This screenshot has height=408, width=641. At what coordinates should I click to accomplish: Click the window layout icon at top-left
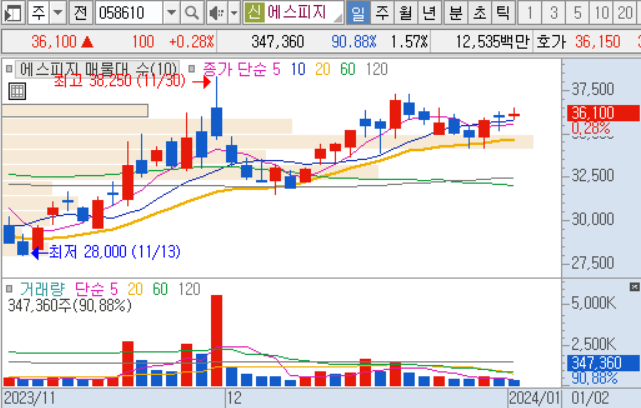[13, 13]
